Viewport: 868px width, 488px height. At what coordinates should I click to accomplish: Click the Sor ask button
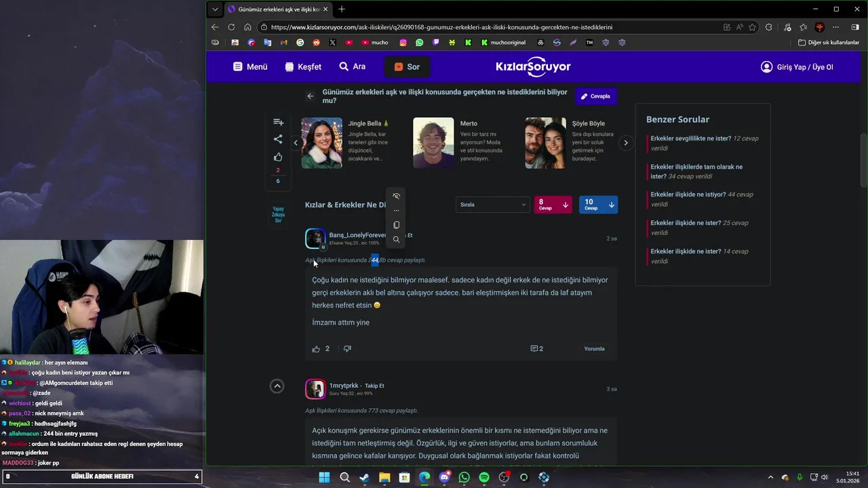pyautogui.click(x=407, y=67)
